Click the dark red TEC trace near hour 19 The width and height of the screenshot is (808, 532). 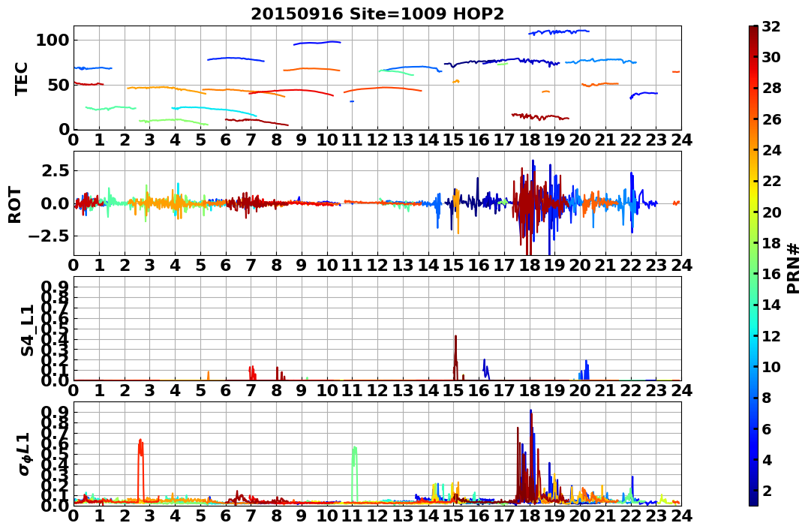click(540, 117)
